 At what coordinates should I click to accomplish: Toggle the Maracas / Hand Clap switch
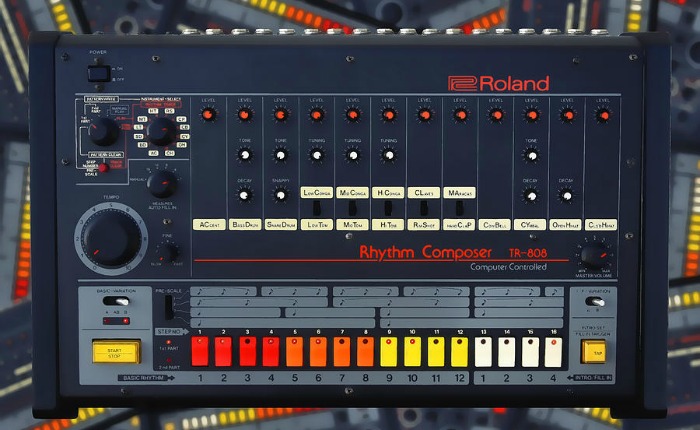(459, 208)
